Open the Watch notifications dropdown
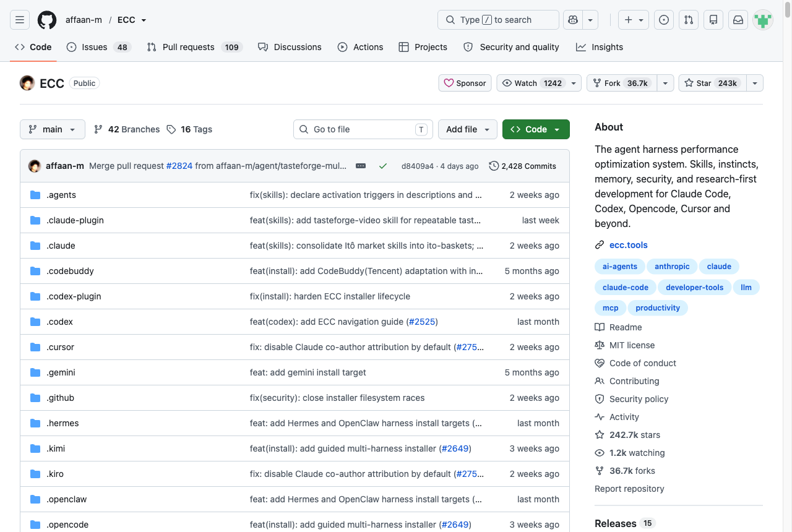The image size is (792, 532). pos(539,83)
